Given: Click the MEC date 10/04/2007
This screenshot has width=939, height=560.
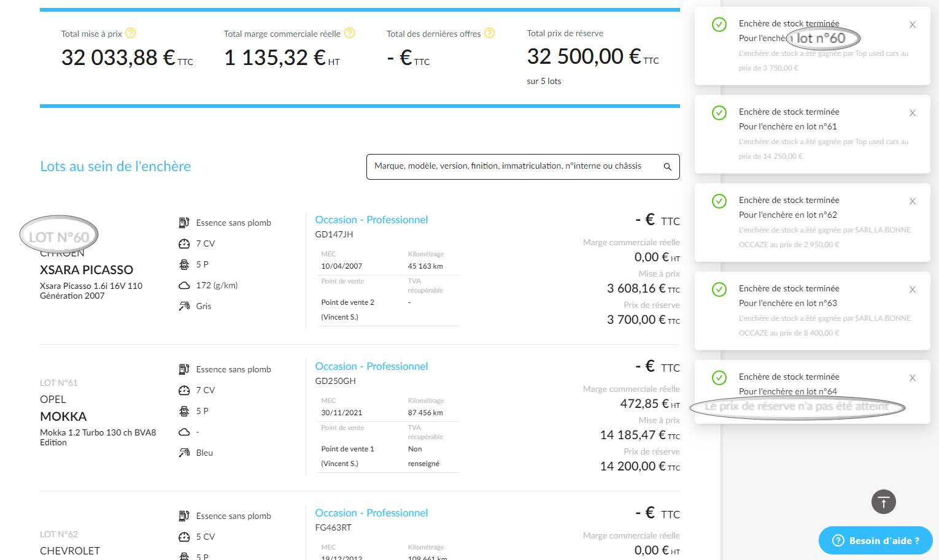Looking at the screenshot, I should pyautogui.click(x=342, y=266).
